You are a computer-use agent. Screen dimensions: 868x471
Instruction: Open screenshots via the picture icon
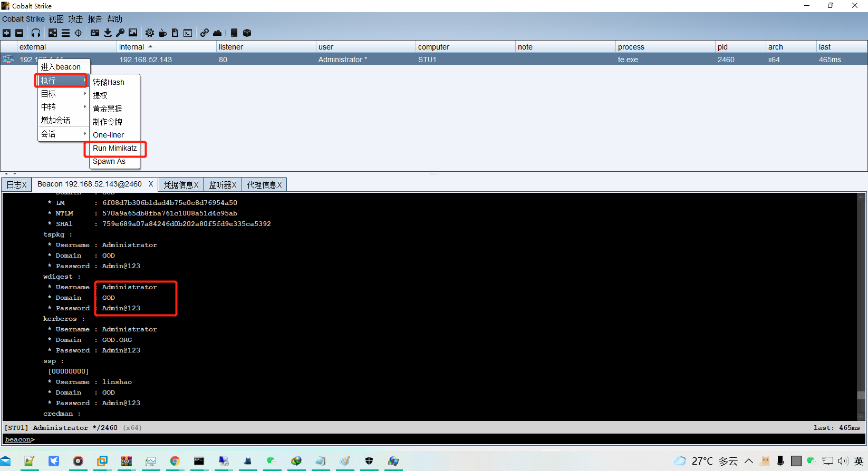(133, 33)
